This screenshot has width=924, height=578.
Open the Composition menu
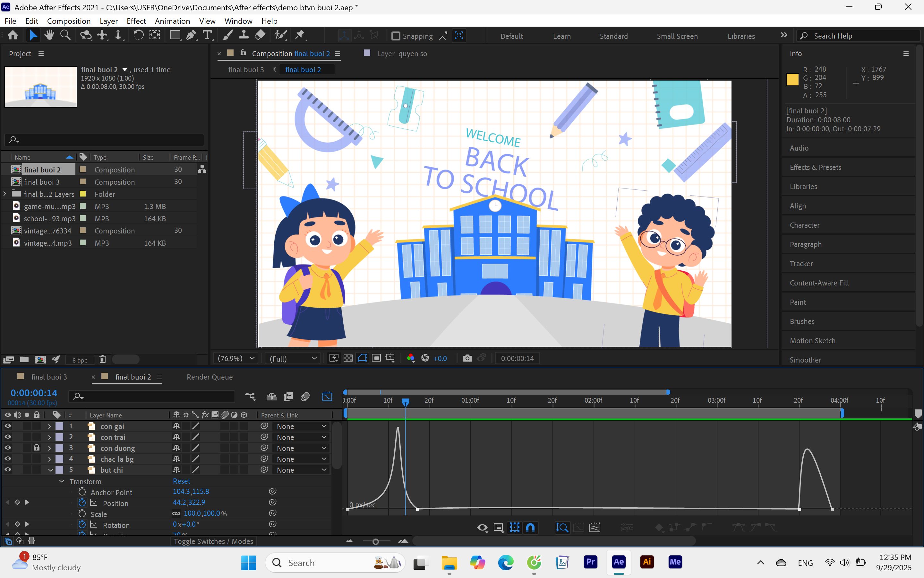[69, 21]
